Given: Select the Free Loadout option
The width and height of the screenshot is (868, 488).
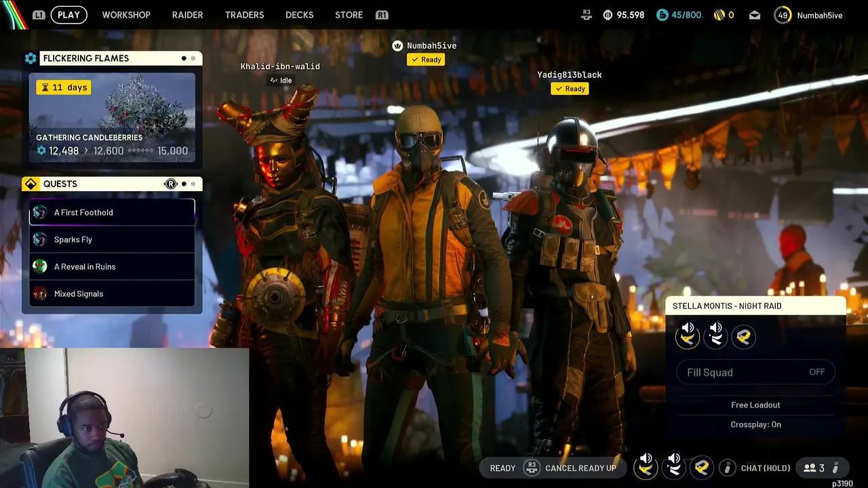Looking at the screenshot, I should pos(755,405).
